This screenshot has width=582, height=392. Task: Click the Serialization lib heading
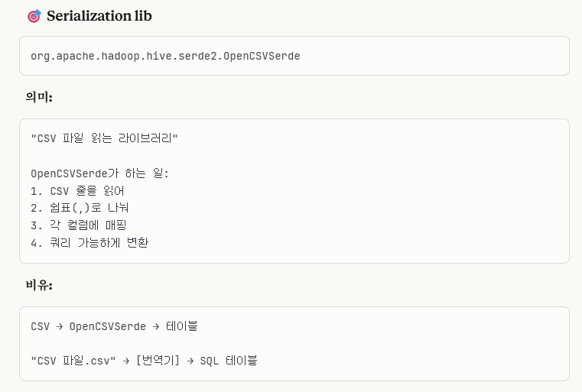tap(99, 16)
